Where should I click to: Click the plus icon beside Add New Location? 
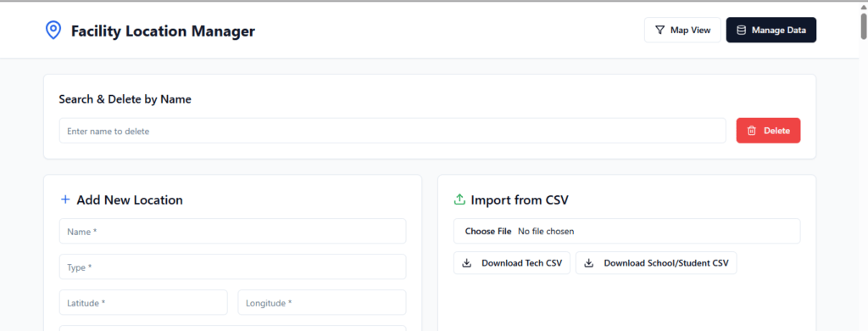tap(65, 199)
